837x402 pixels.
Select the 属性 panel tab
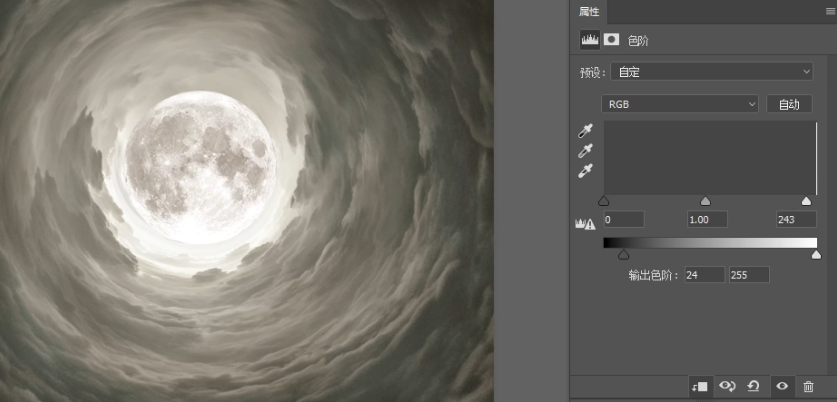[x=588, y=12]
